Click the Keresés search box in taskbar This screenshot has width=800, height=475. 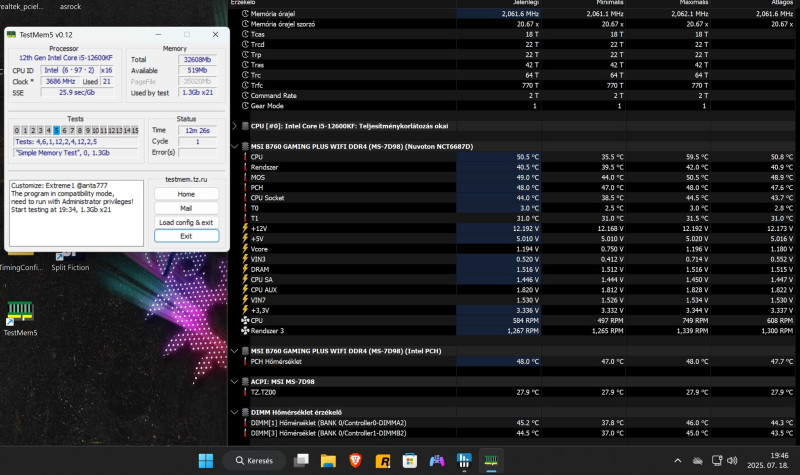[255, 461]
